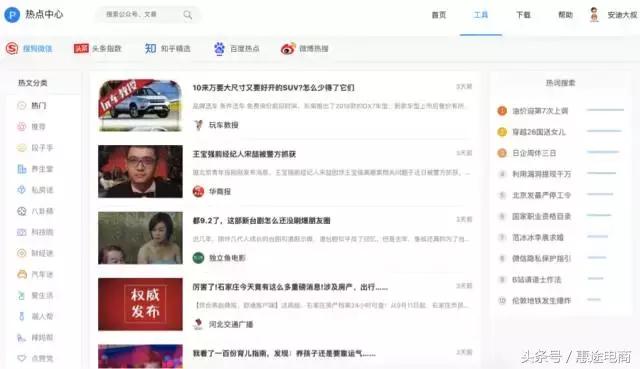Go to 首页 in top navigation
Viewport: 640px width, 369px height.
click(439, 15)
